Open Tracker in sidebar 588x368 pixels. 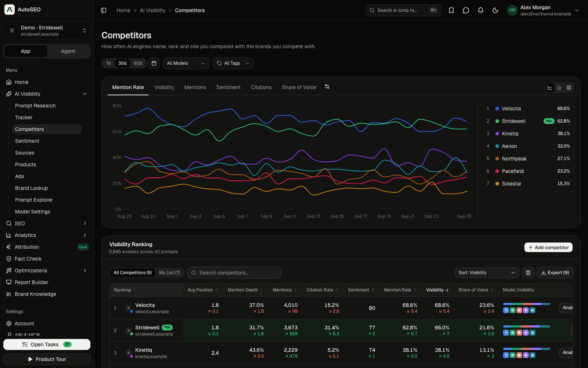(47, 117)
